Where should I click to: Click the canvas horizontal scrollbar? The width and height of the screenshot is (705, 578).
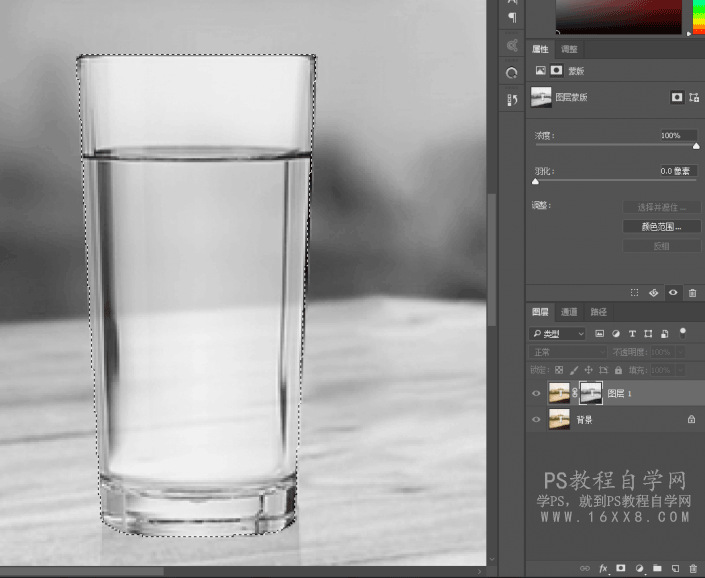(x=81, y=571)
